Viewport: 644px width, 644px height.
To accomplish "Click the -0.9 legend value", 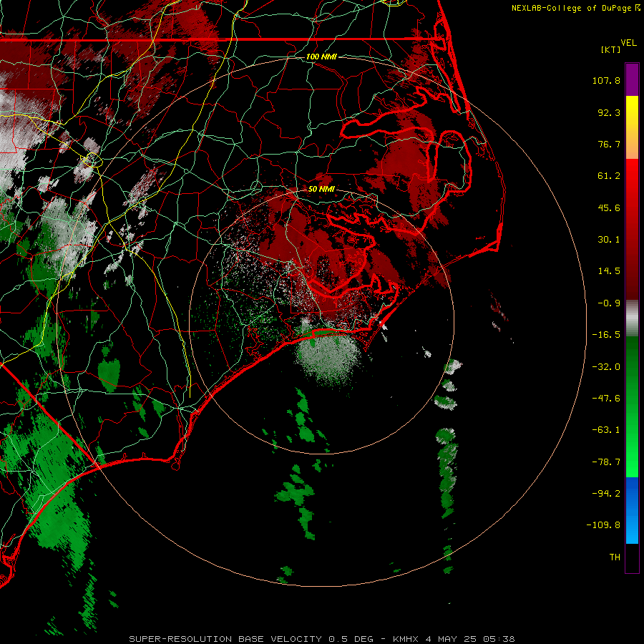I will (609, 303).
